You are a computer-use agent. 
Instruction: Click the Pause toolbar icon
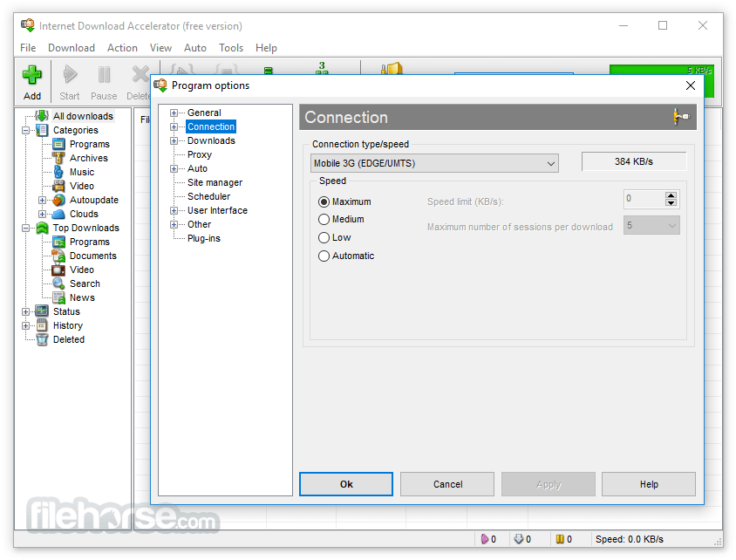(104, 75)
